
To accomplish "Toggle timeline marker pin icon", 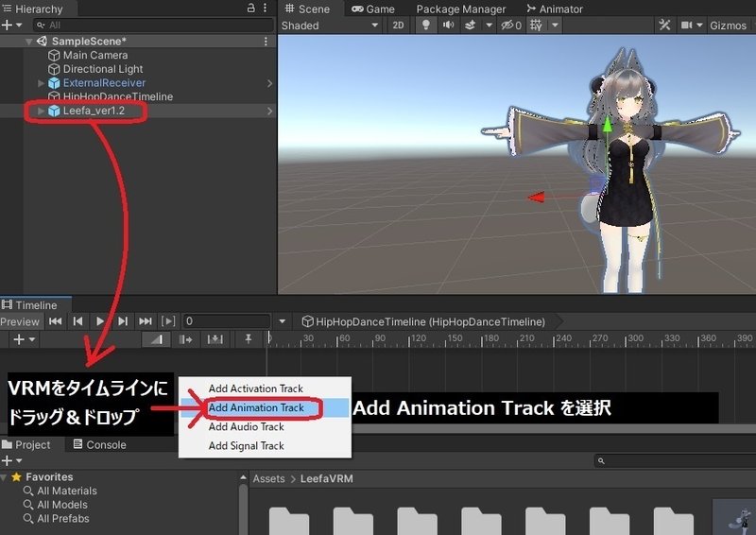I will tap(249, 339).
